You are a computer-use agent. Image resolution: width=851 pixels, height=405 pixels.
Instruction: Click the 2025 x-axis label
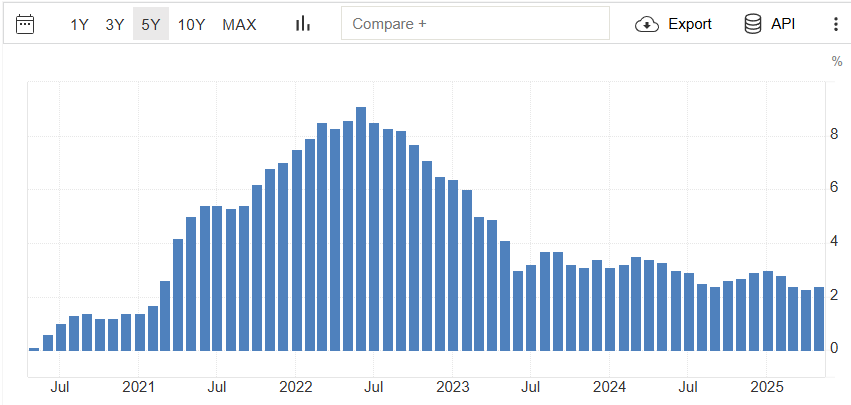point(766,388)
